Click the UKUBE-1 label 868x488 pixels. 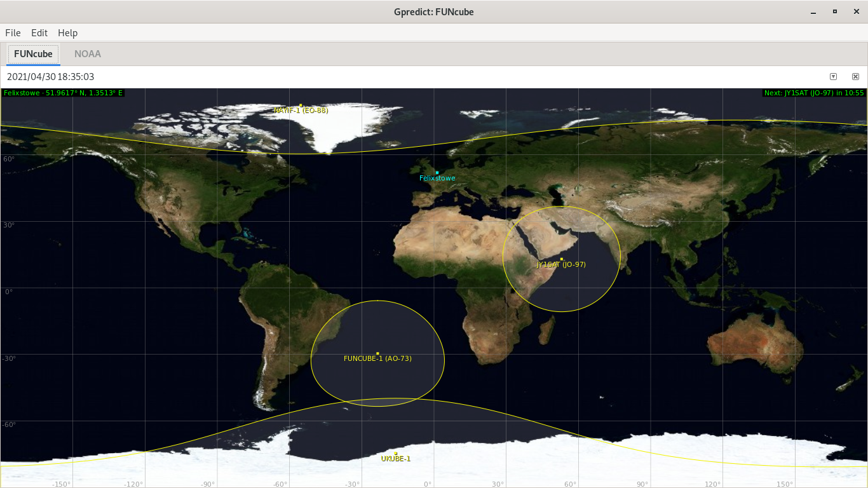tap(396, 459)
